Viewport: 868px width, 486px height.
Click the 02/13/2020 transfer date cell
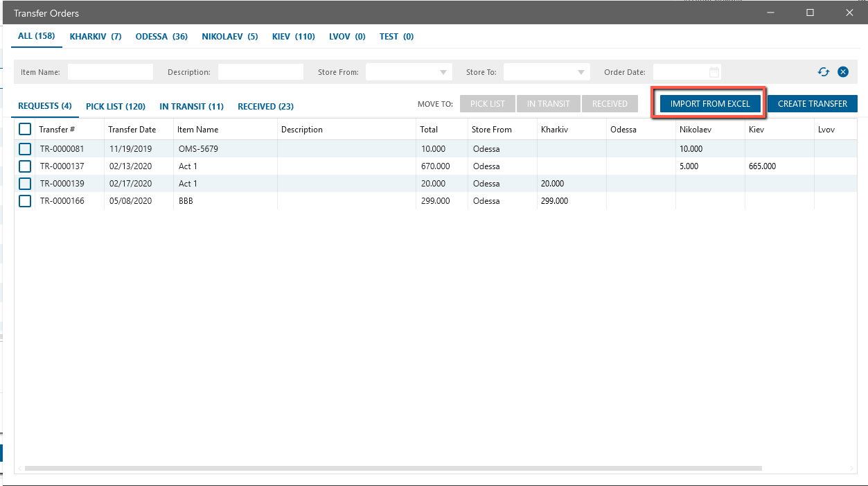(x=139, y=166)
